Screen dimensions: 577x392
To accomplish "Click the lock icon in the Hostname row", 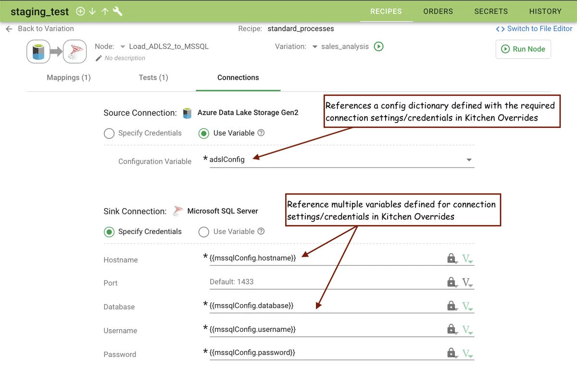I will coord(451,258).
